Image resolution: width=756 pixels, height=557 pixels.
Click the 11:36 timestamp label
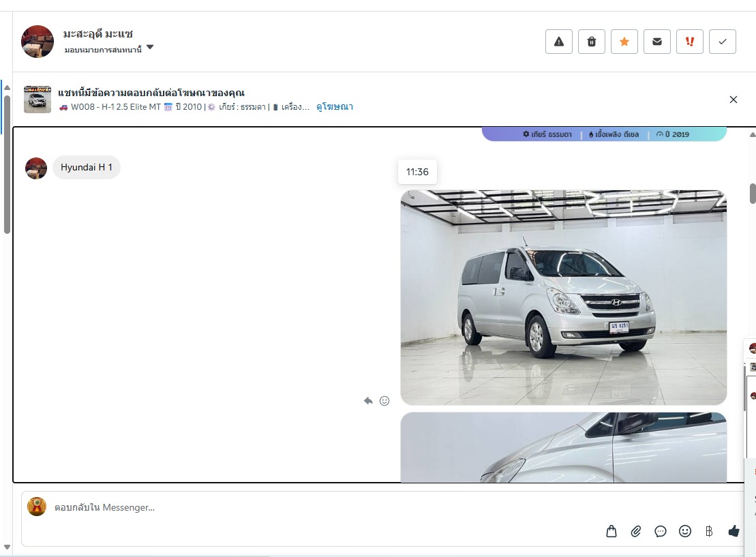pyautogui.click(x=417, y=172)
